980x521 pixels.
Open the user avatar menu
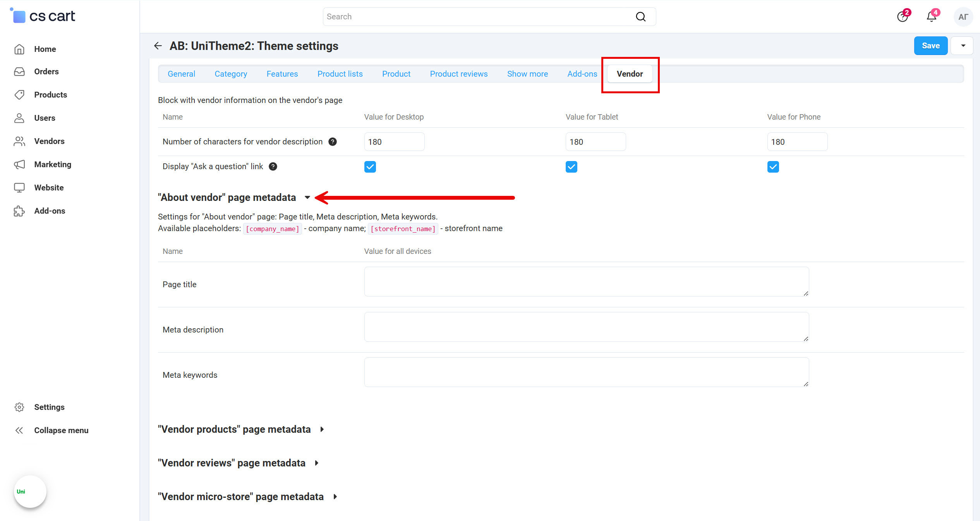click(x=963, y=17)
